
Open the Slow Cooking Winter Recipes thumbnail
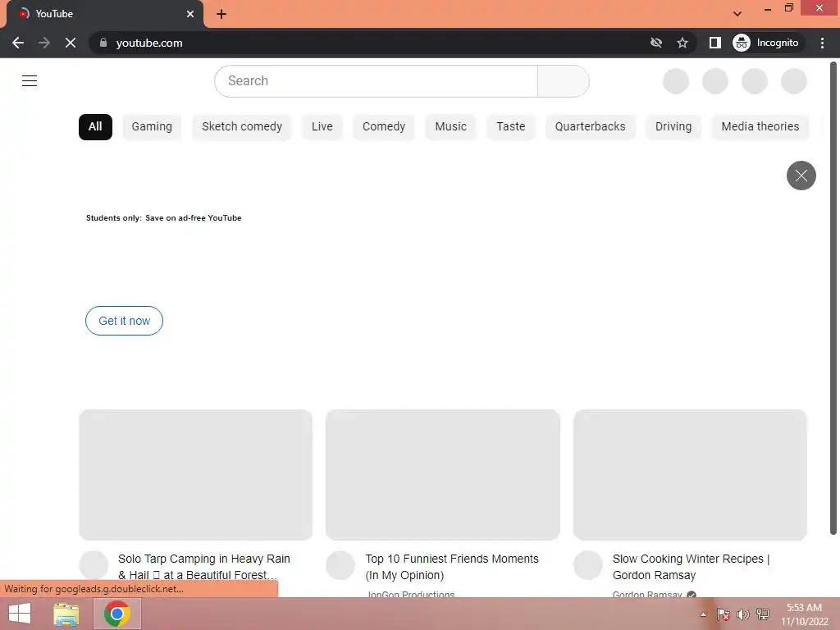pyautogui.click(x=690, y=475)
